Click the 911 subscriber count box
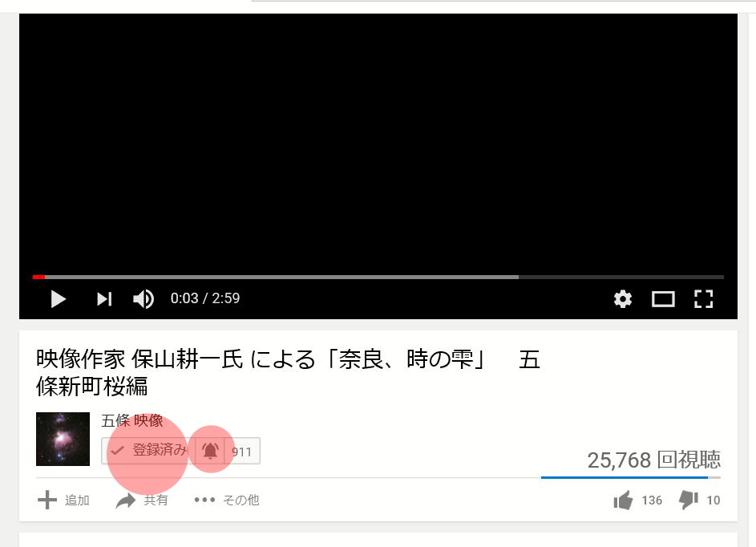Image resolution: width=756 pixels, height=547 pixels. click(242, 451)
